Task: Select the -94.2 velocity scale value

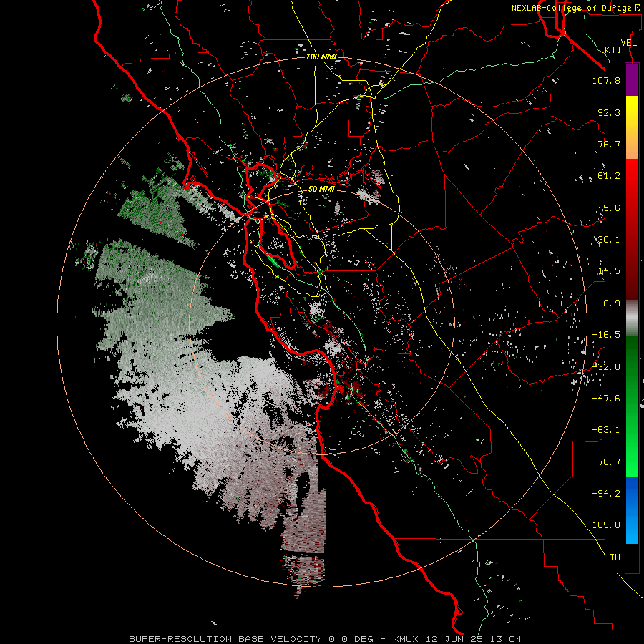Action: point(606,494)
